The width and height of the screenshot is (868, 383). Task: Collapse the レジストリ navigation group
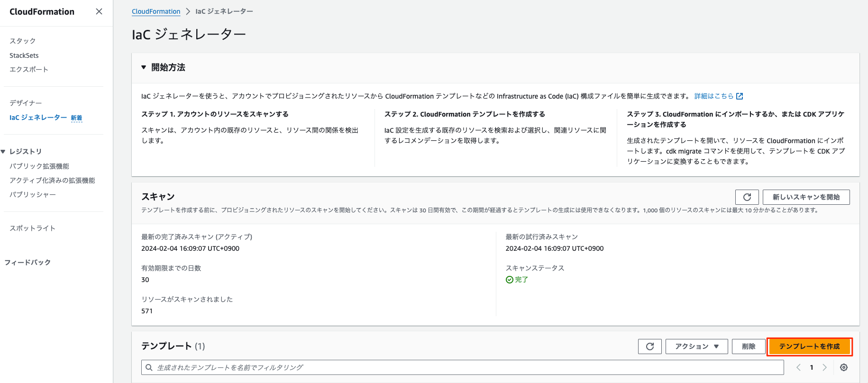pos(3,152)
